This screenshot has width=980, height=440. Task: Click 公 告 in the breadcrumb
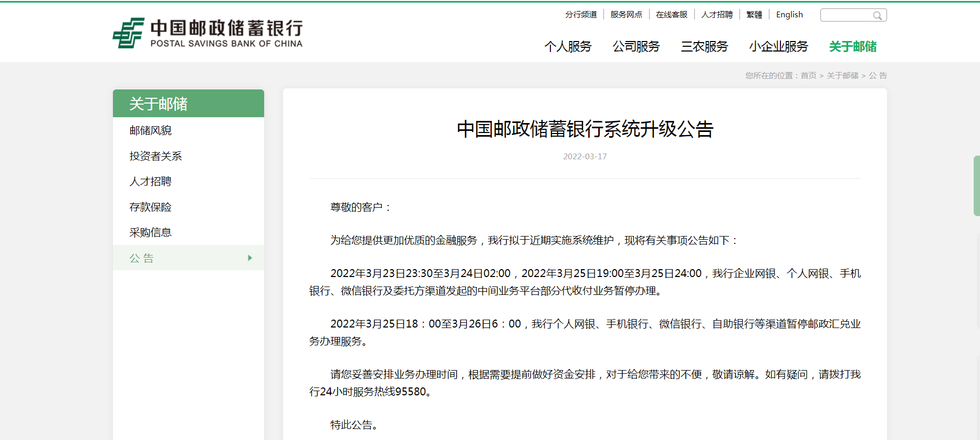coord(878,76)
